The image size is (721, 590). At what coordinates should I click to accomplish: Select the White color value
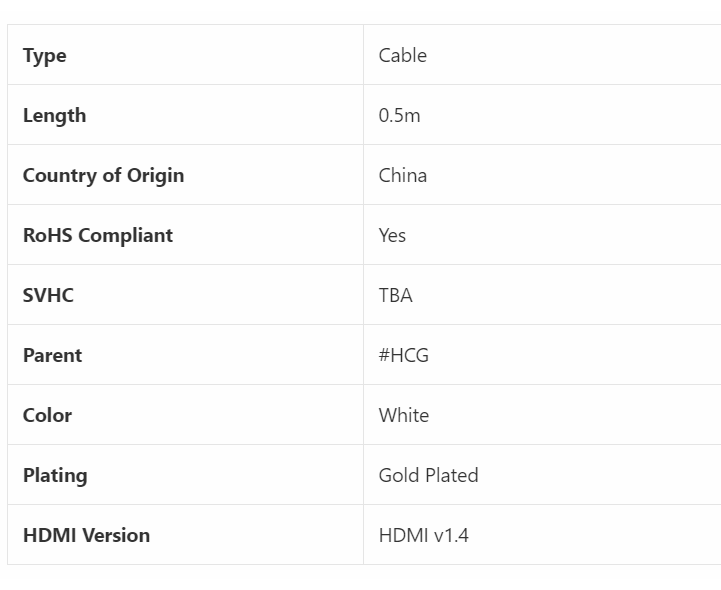point(403,415)
